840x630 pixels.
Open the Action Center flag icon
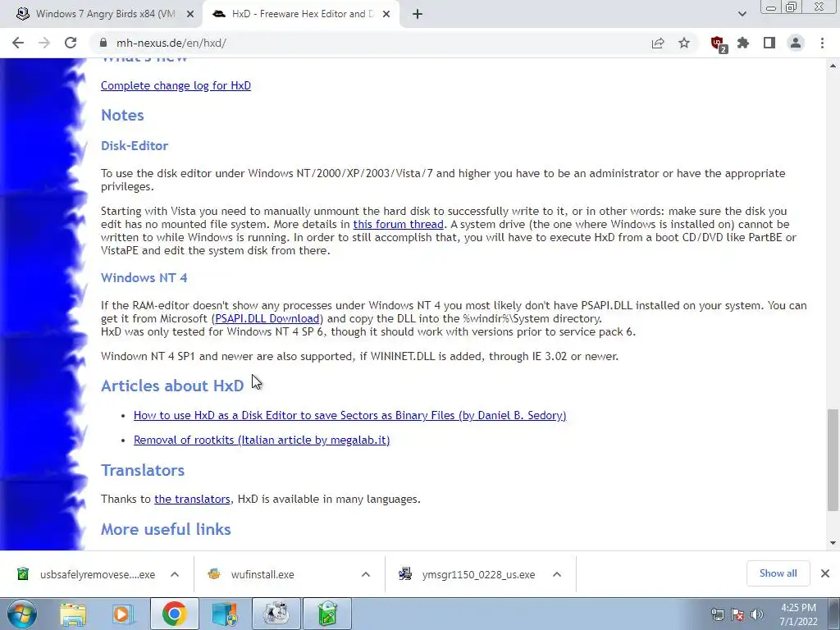click(737, 614)
